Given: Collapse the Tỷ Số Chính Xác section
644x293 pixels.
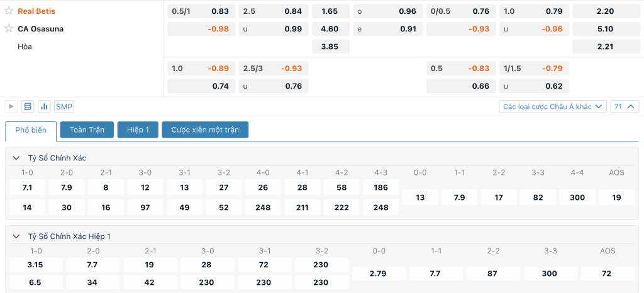Looking at the screenshot, I should pyautogui.click(x=16, y=158).
